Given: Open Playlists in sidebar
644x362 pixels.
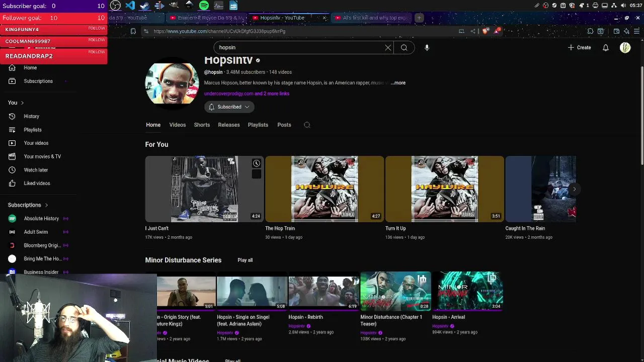Looking at the screenshot, I should click(x=33, y=130).
